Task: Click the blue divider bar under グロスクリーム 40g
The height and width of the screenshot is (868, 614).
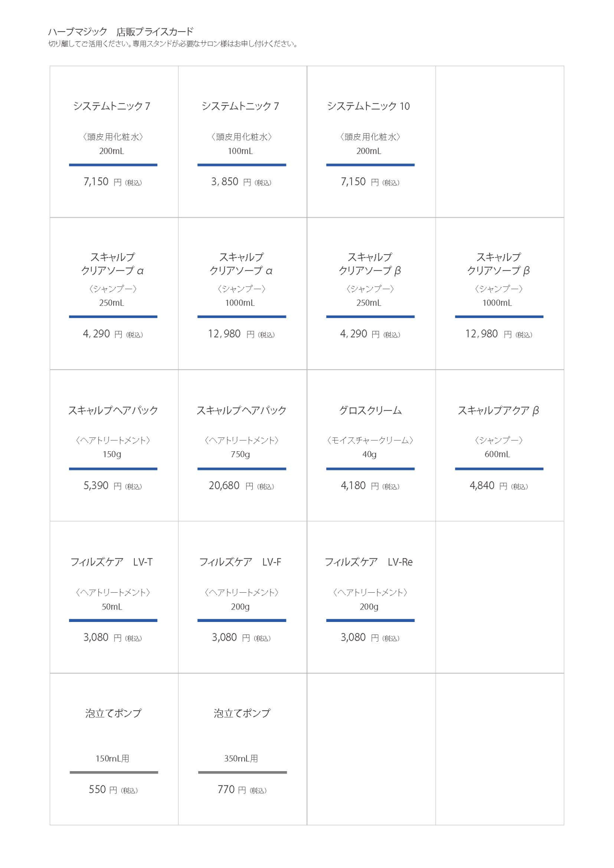Action: (x=370, y=469)
